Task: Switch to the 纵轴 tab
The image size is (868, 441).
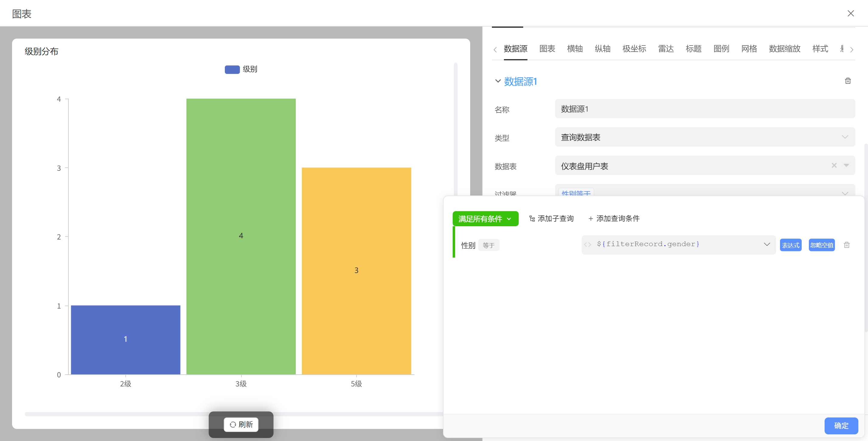Action: click(603, 49)
